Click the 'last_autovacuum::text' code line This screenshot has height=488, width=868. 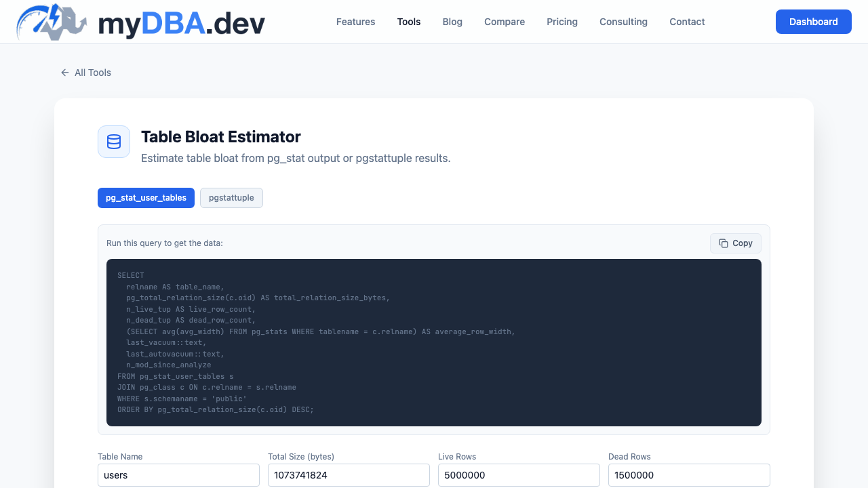pos(175,354)
